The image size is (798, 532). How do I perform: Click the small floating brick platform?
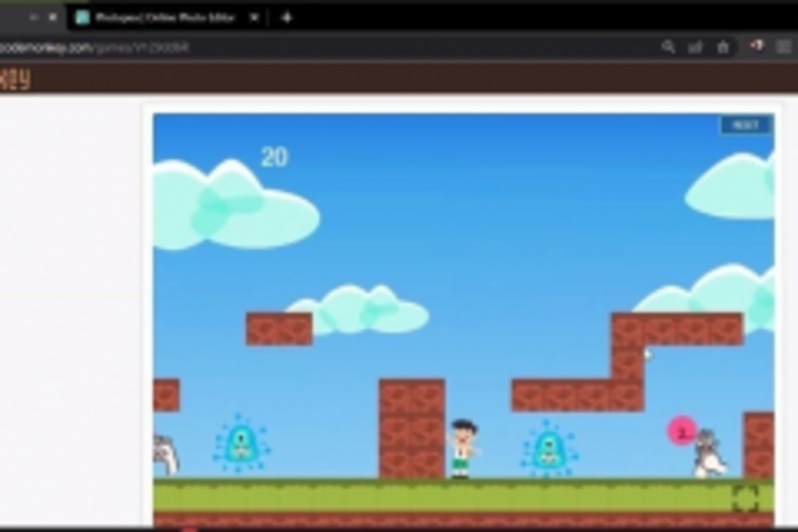tap(278, 329)
